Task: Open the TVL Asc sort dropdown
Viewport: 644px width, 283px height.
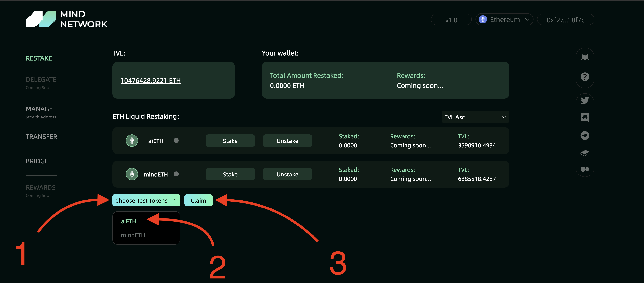Action: tap(475, 117)
